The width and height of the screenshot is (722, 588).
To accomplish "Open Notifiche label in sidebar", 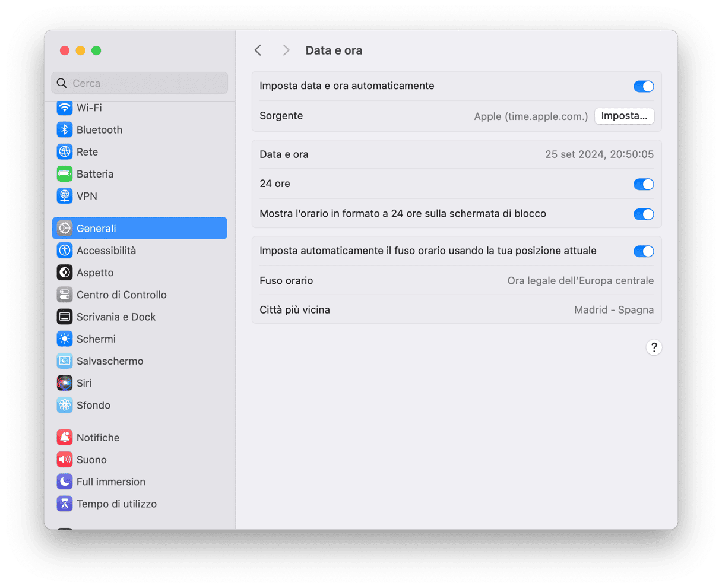I will pos(98,437).
